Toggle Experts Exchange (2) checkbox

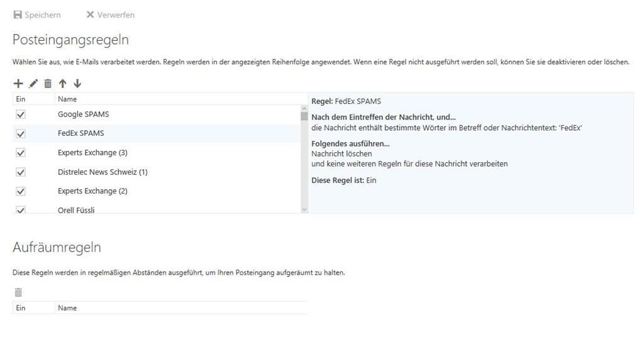[21, 191]
